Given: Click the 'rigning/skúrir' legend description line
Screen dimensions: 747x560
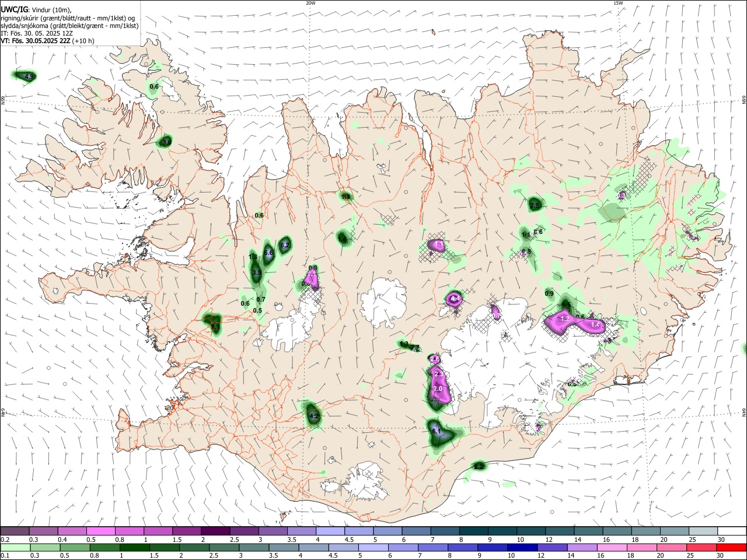Looking at the screenshot, I should coord(68,18).
